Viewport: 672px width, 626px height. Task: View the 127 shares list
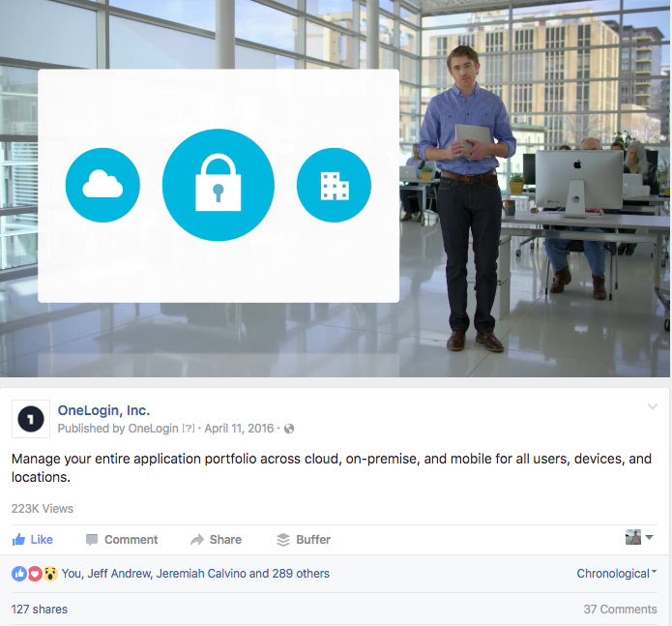point(40,610)
